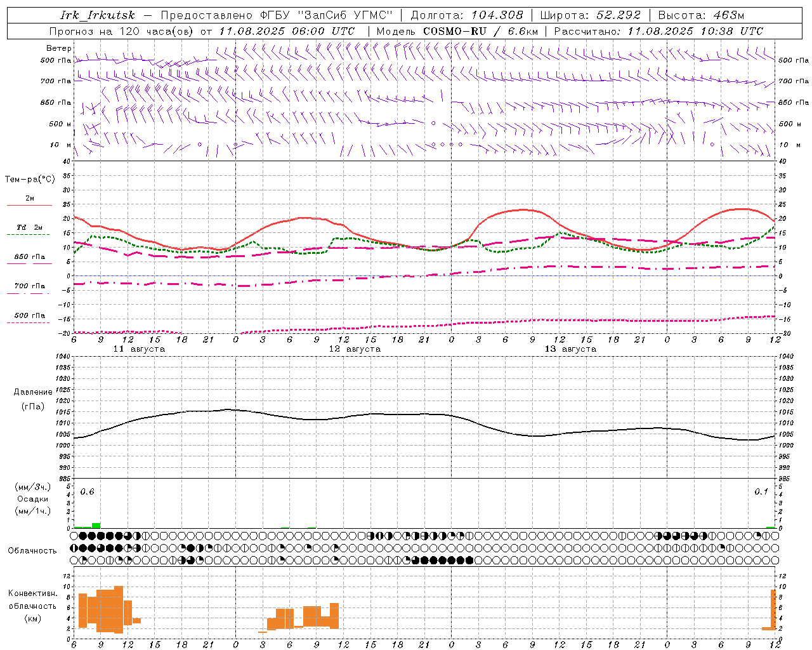Click the Рассчитано: 11.08.2025 10:38 UTC text
Screen dimensions: 812x650
[658, 31]
